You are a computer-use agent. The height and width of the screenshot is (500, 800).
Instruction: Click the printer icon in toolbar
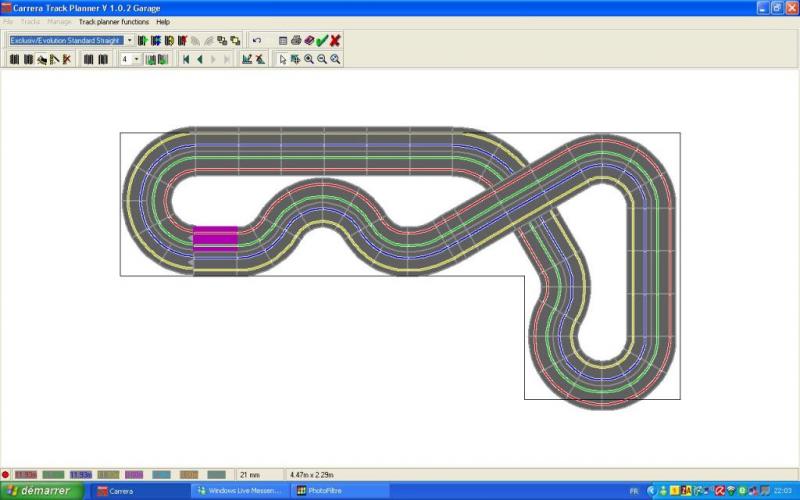click(x=296, y=41)
